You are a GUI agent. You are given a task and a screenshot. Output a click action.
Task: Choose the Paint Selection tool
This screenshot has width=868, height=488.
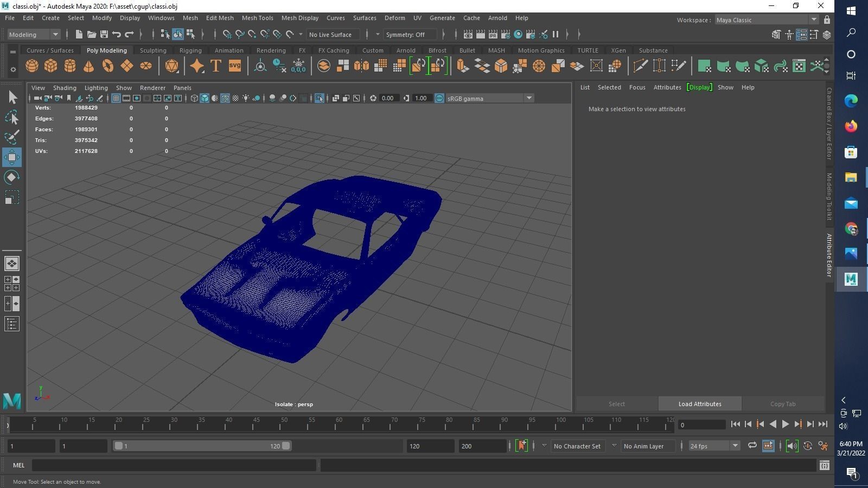(12, 137)
